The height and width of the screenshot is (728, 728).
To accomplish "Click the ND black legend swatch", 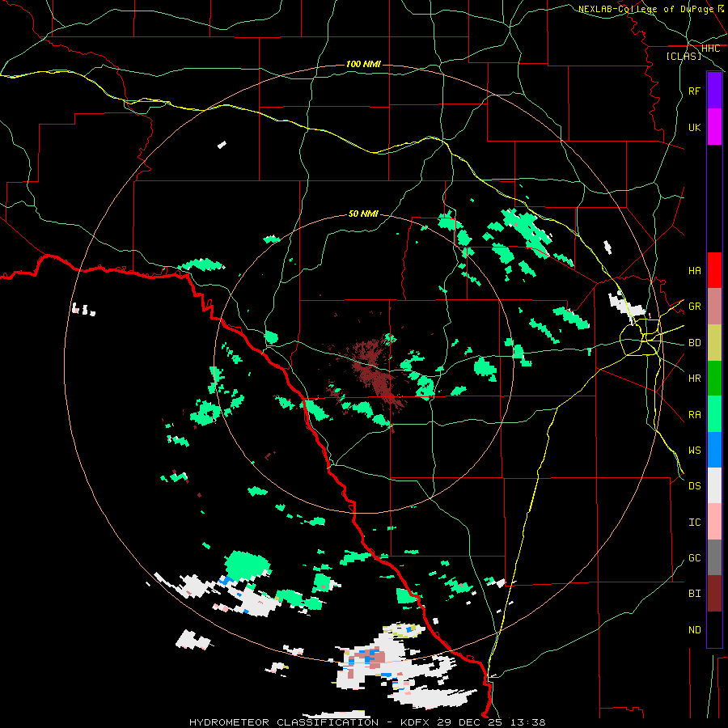I will 714,629.
